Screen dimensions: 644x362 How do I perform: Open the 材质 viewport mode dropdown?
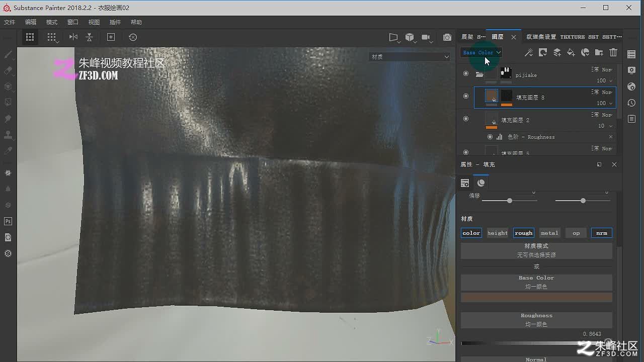click(x=410, y=57)
